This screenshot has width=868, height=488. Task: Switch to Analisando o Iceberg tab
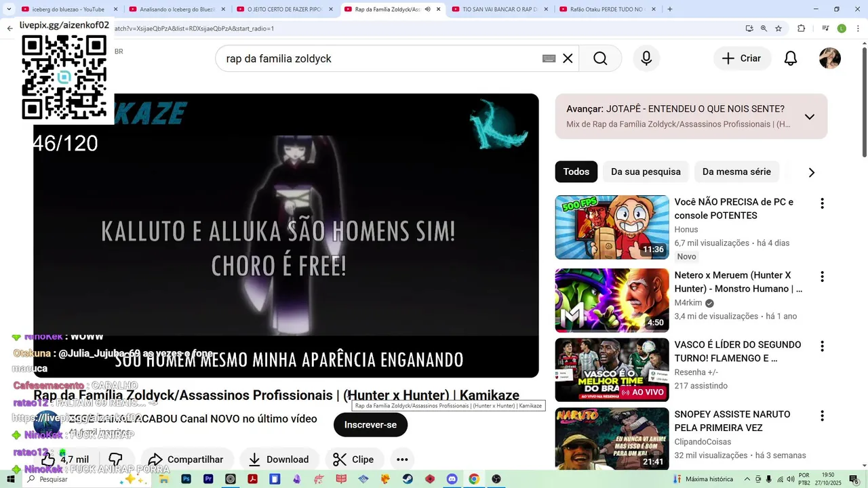pos(176,9)
